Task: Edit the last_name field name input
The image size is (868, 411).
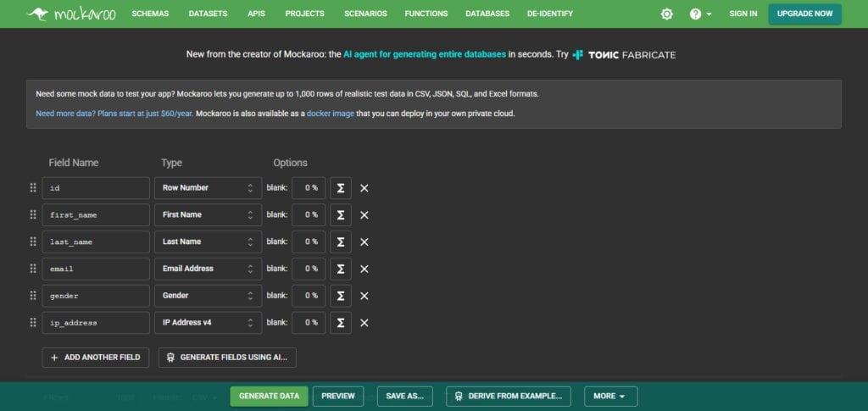Action: (96, 242)
